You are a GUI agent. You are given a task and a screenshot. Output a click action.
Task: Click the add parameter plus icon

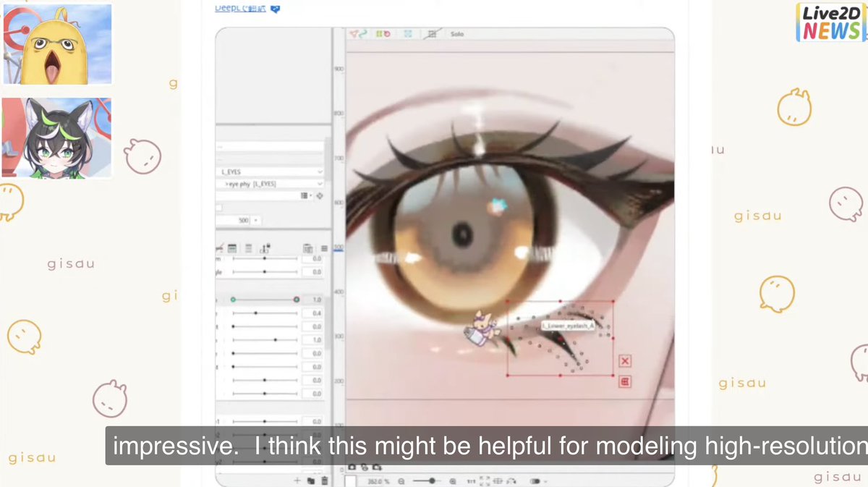click(297, 480)
